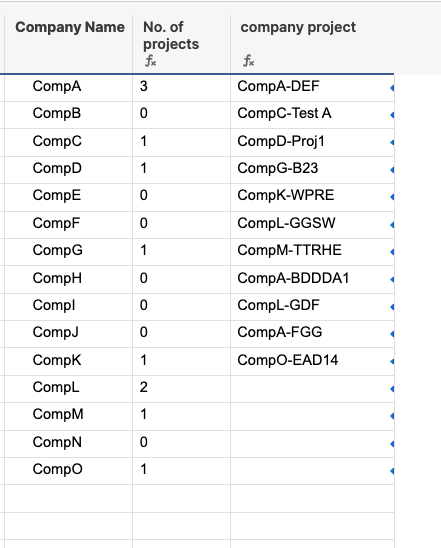Click the blue marker beside CompO-EAD14

click(x=392, y=361)
